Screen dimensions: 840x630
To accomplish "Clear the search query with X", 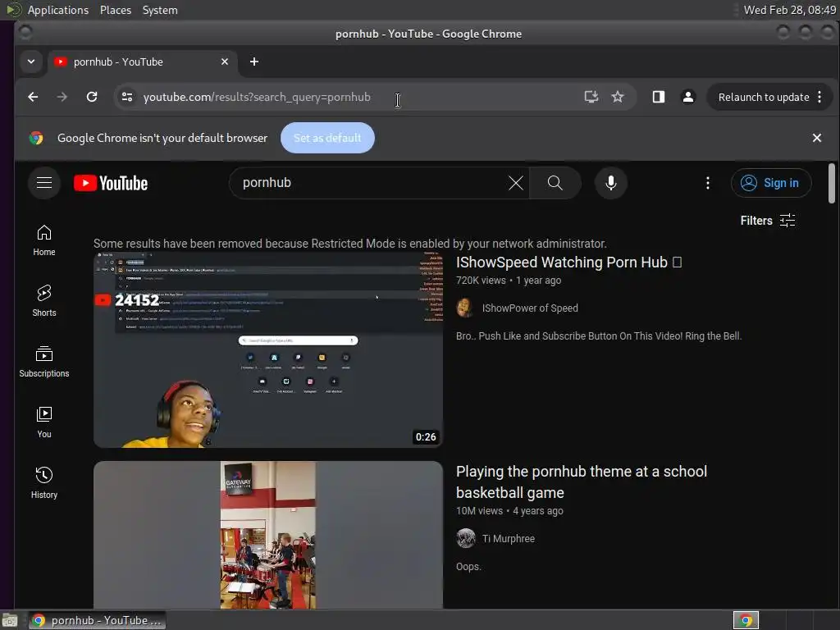I will tap(515, 183).
